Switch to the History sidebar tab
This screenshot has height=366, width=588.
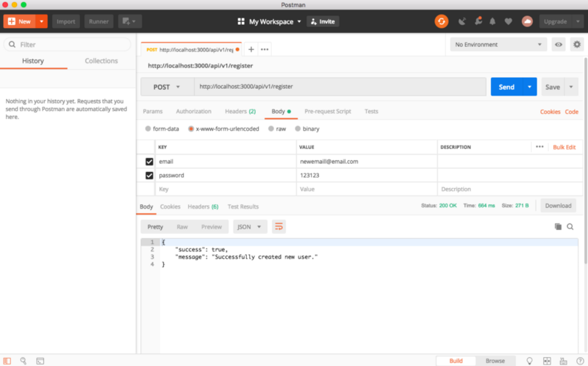[x=33, y=61]
